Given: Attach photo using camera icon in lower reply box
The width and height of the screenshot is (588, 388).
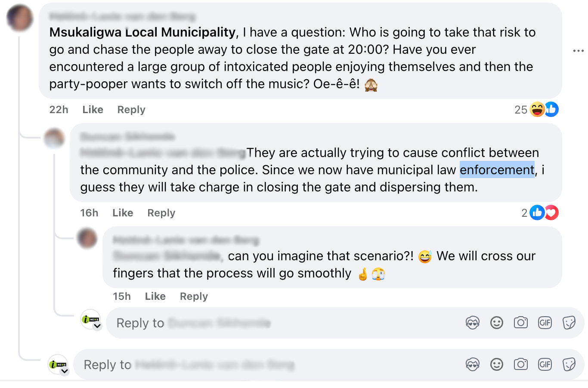Looking at the screenshot, I should point(520,365).
